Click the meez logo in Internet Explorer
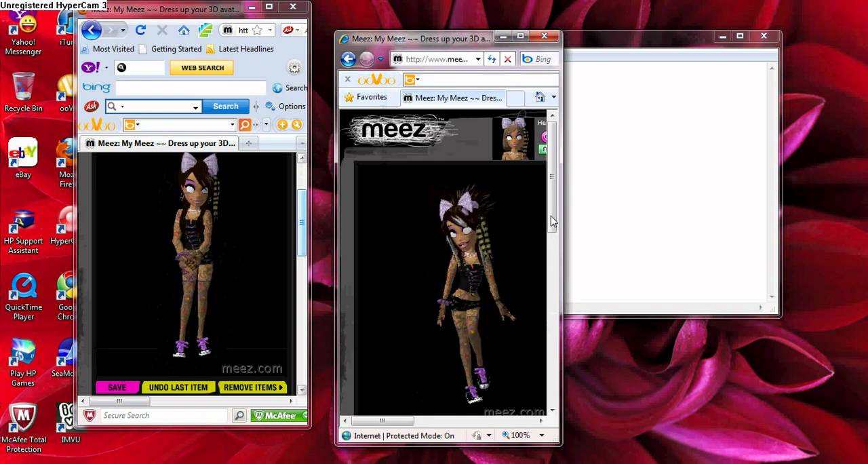This screenshot has width=868, height=464. point(393,130)
